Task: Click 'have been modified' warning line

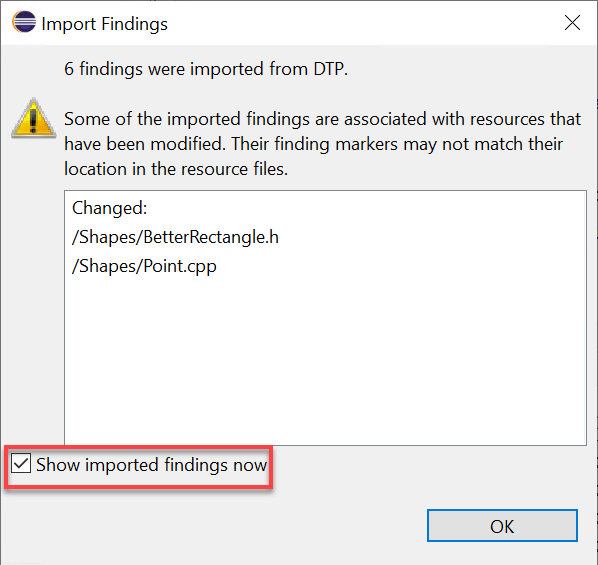Action: coord(313,144)
